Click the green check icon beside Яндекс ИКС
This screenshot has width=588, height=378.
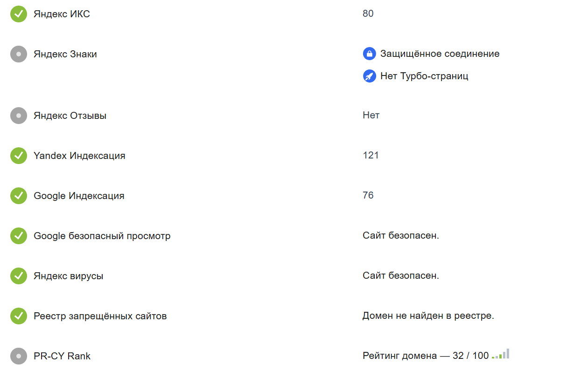coord(19,14)
